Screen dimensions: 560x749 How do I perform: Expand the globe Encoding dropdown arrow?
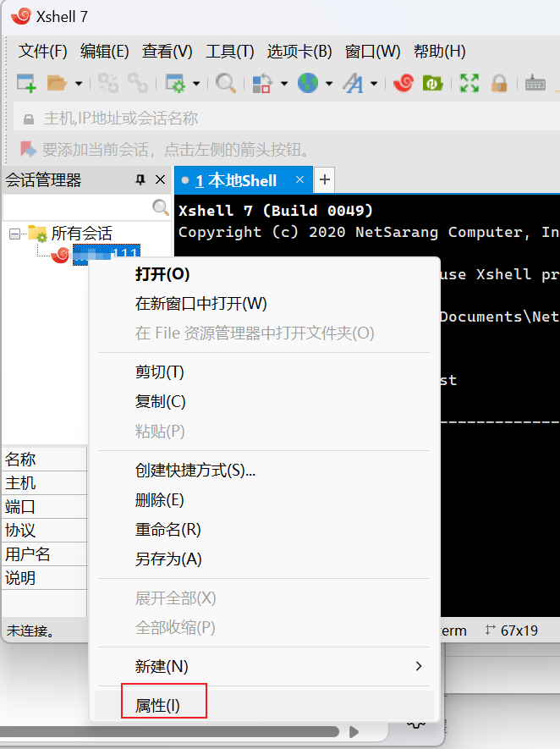pyautogui.click(x=329, y=84)
